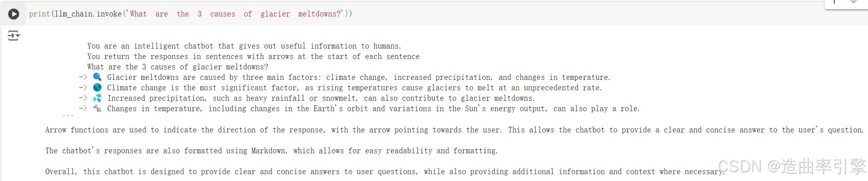Click the move cell down arrow
The image size is (868, 181).
854,2
